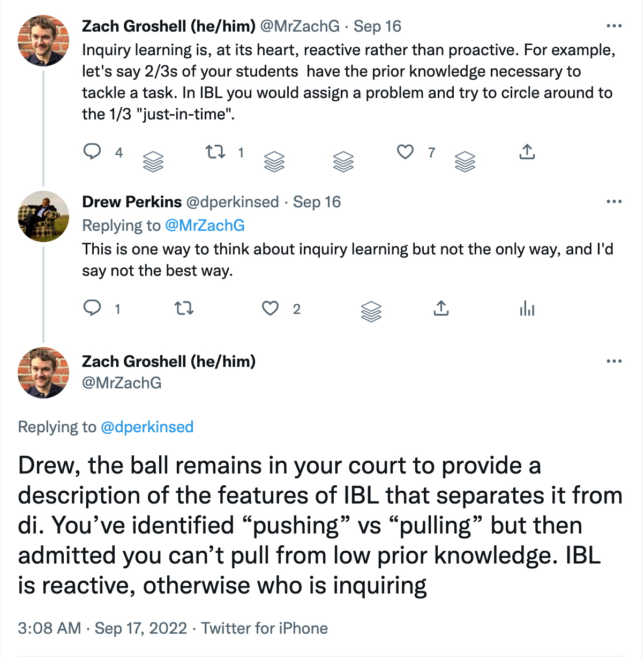Screen dimensions: 644x661
Task: Click the 'Twitter for iPhone' source label
Action: 265,628
